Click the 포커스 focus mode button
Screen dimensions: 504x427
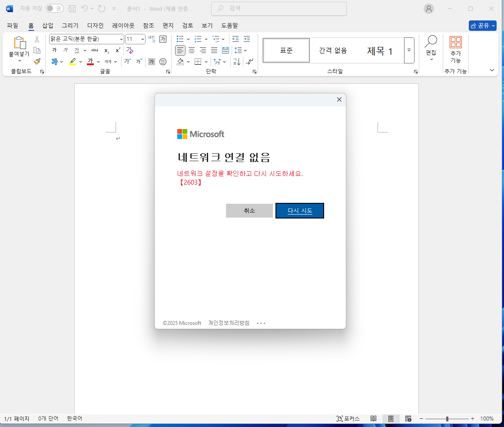click(x=348, y=419)
